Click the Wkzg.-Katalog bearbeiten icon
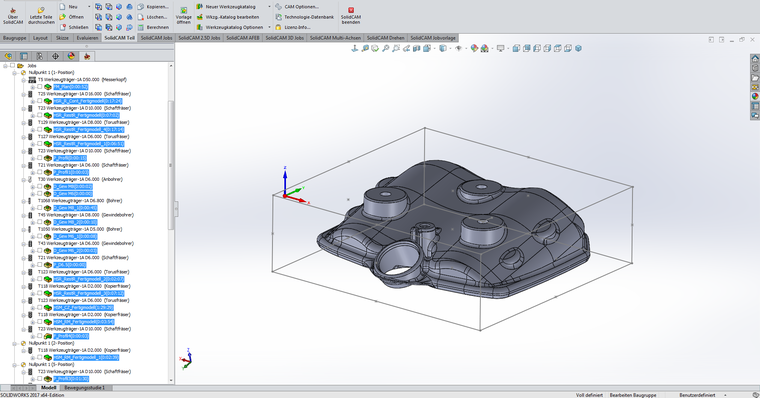 tap(200, 17)
